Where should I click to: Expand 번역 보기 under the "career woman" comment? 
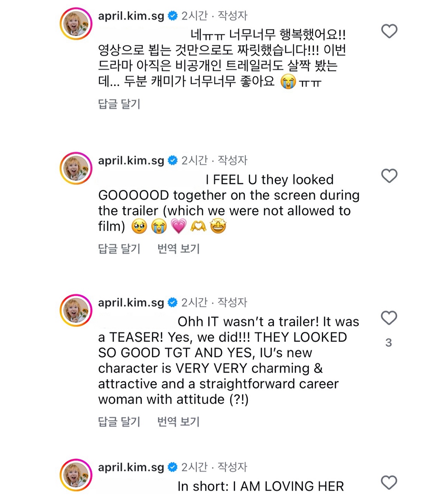pyautogui.click(x=178, y=422)
